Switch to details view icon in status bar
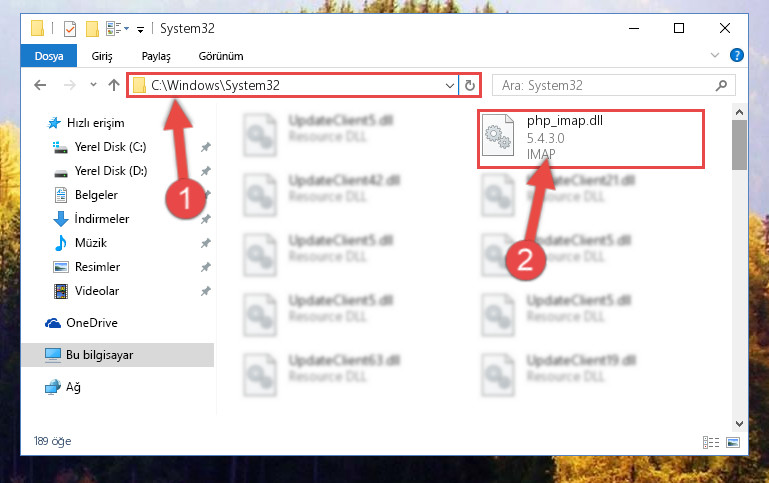This screenshot has height=483, width=769. click(x=711, y=442)
